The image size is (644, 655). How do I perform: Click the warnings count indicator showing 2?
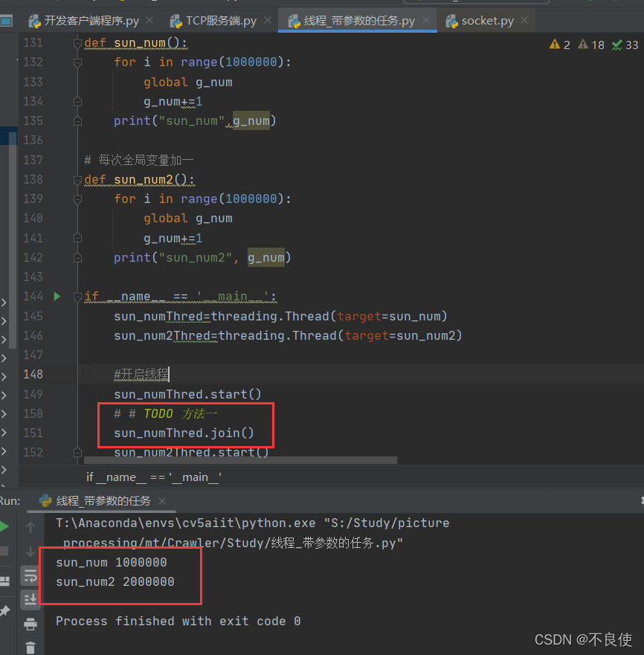pos(559,45)
